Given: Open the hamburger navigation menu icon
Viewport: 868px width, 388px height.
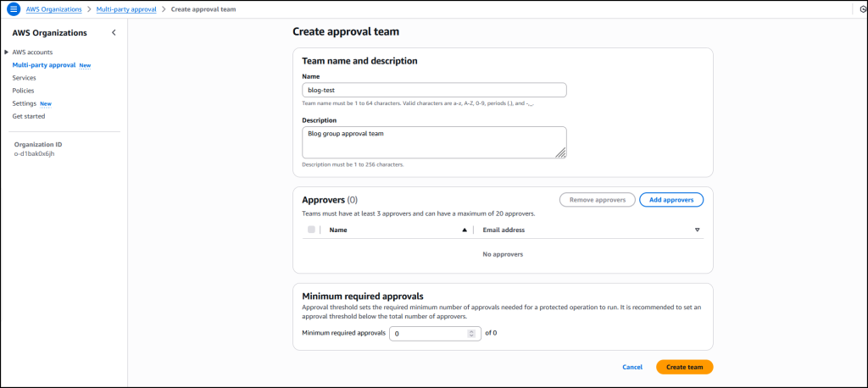Looking at the screenshot, I should (x=14, y=9).
